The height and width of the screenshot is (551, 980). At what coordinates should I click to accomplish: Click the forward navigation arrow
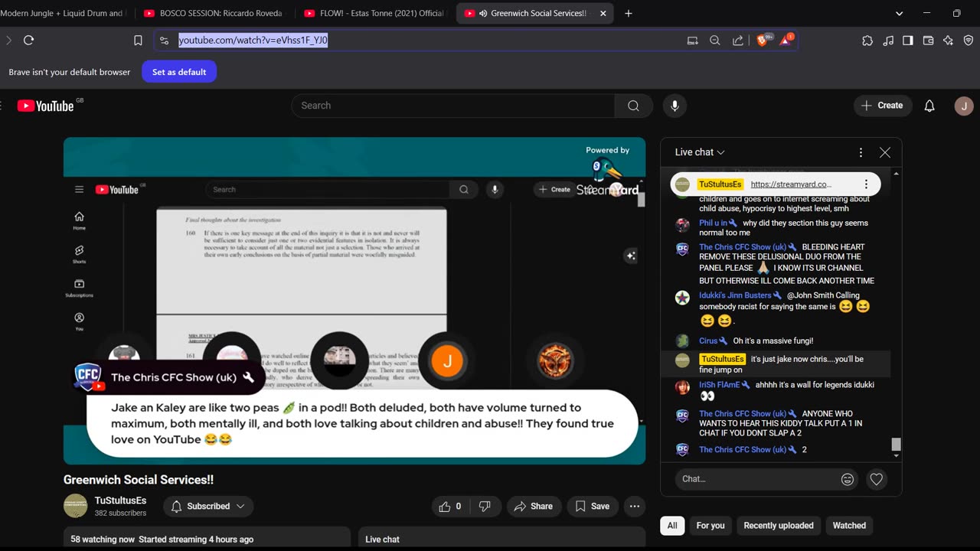tap(9, 41)
